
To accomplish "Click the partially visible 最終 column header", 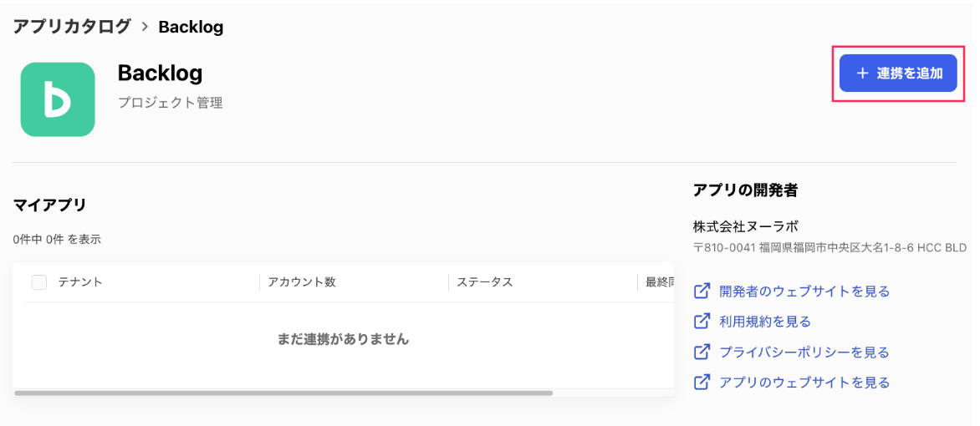I will [x=660, y=282].
